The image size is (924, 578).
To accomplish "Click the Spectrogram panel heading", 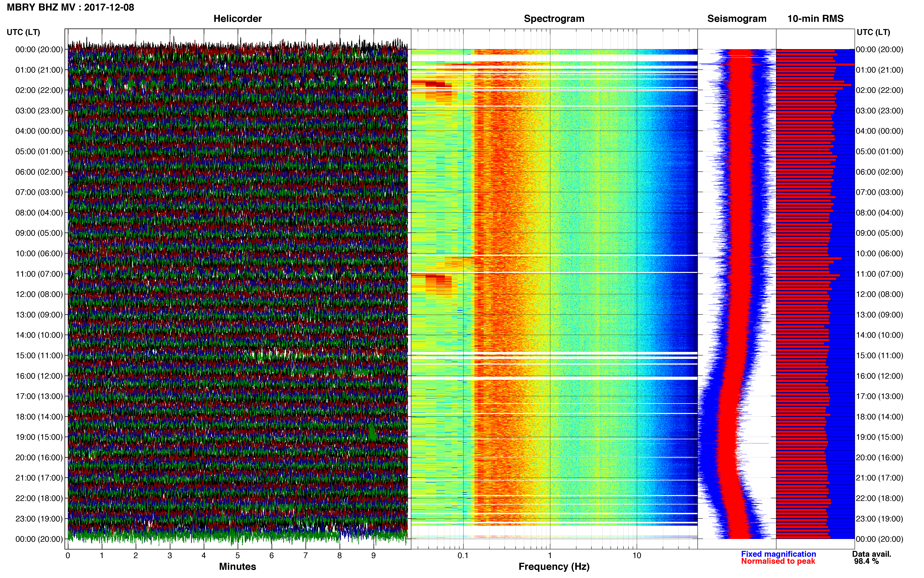I will 554,19.
